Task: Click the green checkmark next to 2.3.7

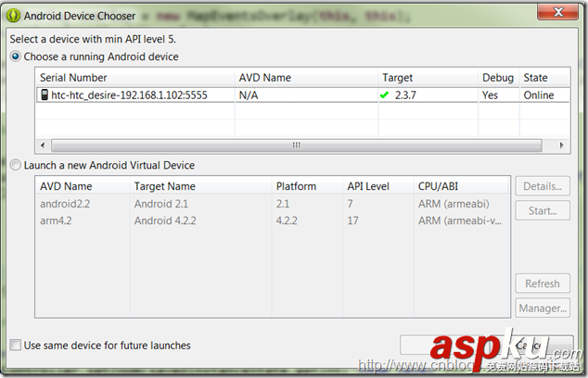Action: 384,95
